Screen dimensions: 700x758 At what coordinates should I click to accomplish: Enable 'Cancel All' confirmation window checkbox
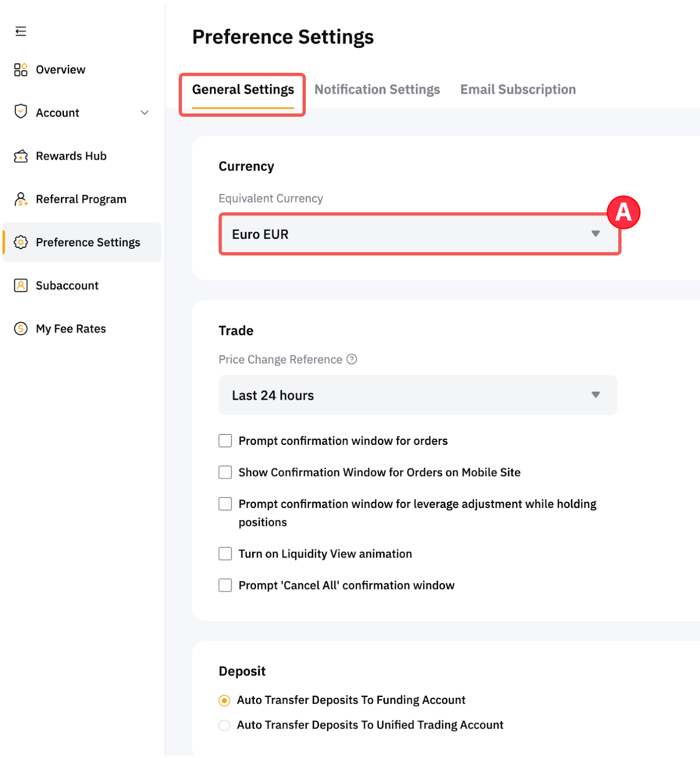(225, 586)
